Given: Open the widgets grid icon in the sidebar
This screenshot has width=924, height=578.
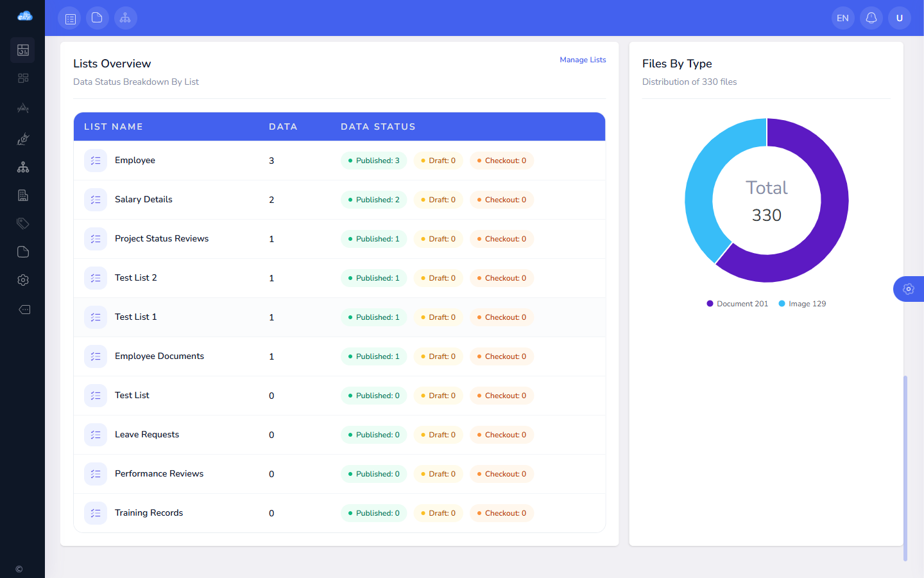Looking at the screenshot, I should [23, 78].
